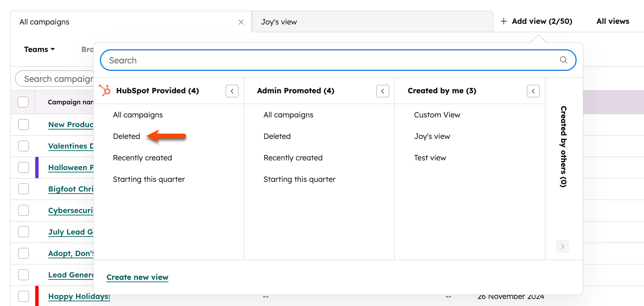Image resolution: width=644 pixels, height=306 pixels.
Task: Choose Deleted under HubSpot Provided
Action: (126, 136)
